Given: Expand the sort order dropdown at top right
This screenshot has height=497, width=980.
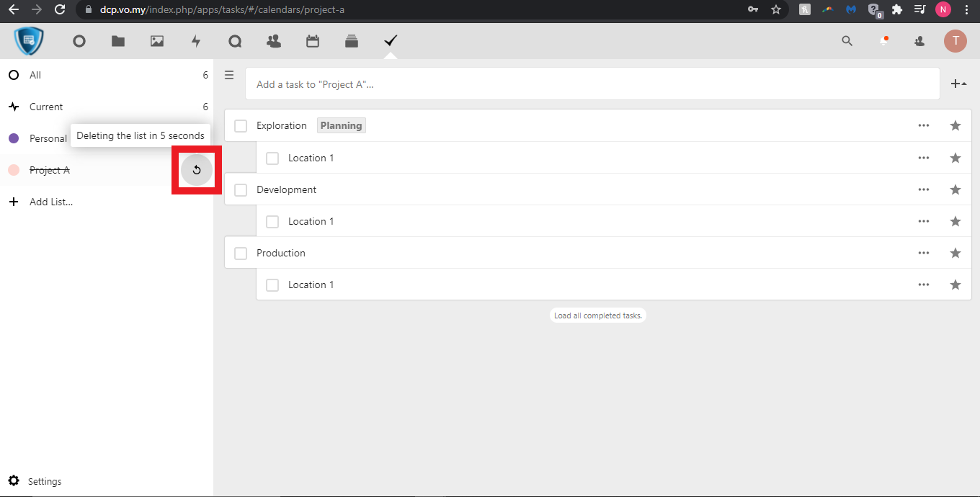Looking at the screenshot, I should [x=958, y=84].
